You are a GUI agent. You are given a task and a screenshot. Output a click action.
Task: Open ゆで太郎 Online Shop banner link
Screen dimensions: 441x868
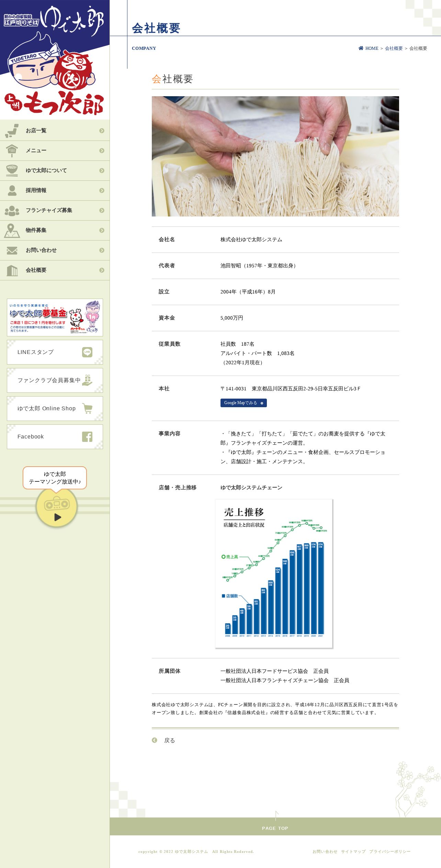point(55,409)
